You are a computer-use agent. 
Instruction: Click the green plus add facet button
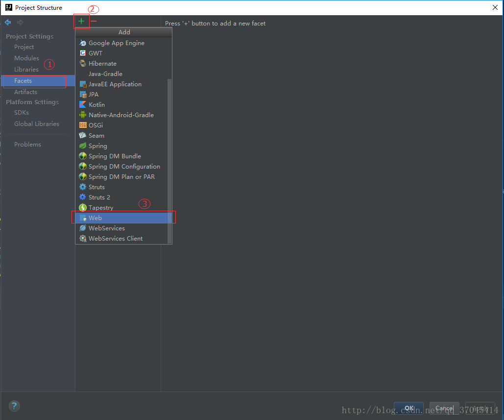tap(81, 21)
